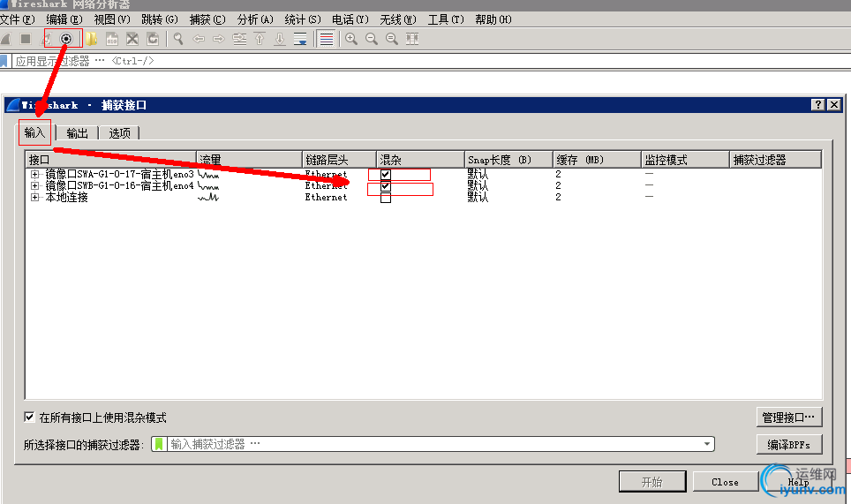Open the 无线(W) menu
The width and height of the screenshot is (851, 504).
click(x=398, y=19)
